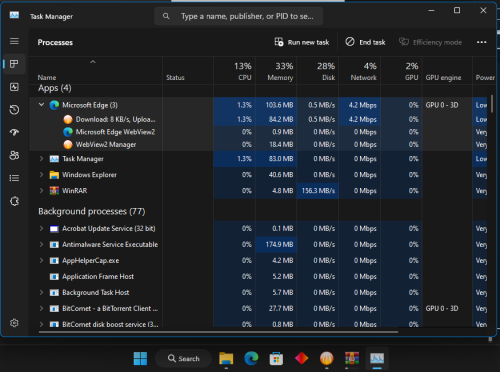Expand the Task Manager process row
Image resolution: width=500 pixels, height=372 pixels.
41,159
